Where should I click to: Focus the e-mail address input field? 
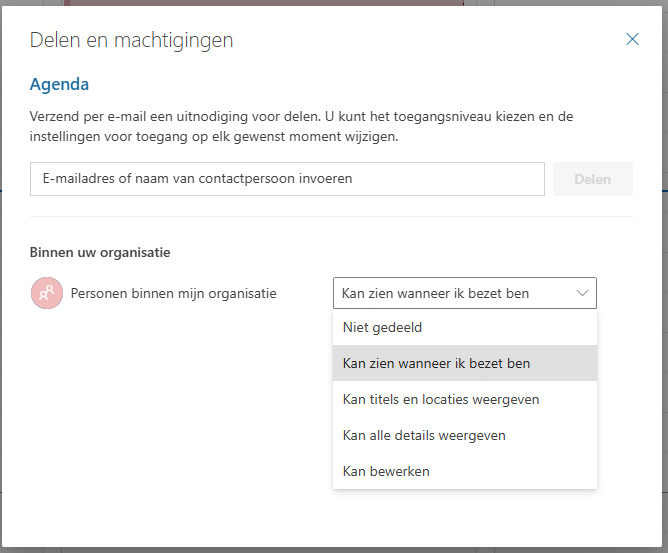point(287,179)
